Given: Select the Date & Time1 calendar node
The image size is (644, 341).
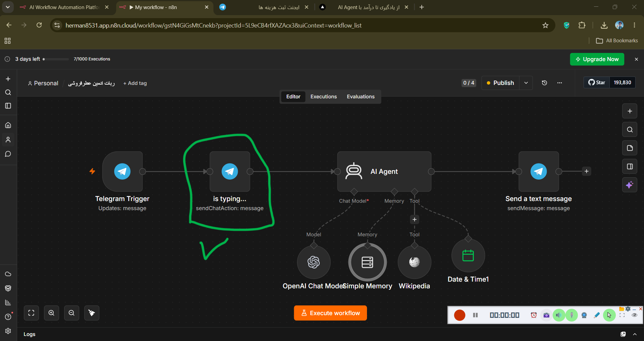Looking at the screenshot, I should point(468,255).
